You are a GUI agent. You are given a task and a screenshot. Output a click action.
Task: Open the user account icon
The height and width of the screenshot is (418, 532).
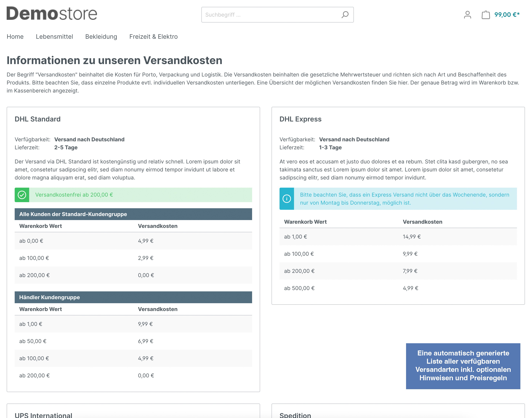[467, 15]
